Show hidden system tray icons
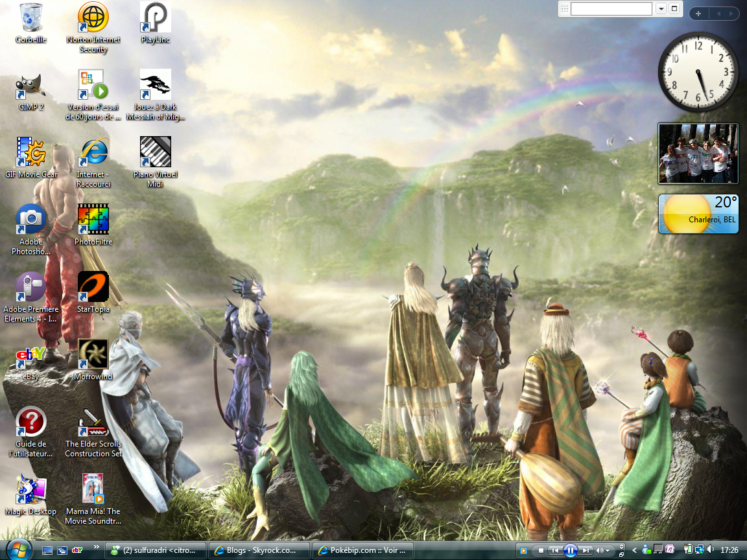The image size is (747, 560). click(x=635, y=550)
